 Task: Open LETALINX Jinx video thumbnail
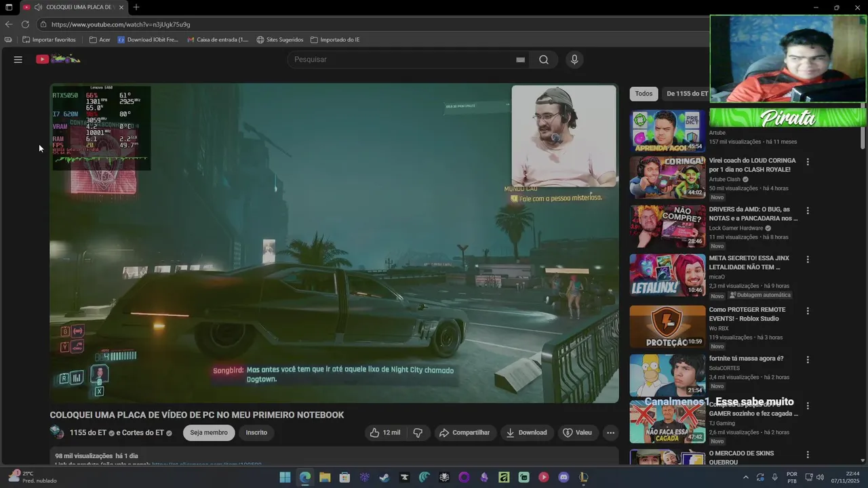tap(667, 275)
